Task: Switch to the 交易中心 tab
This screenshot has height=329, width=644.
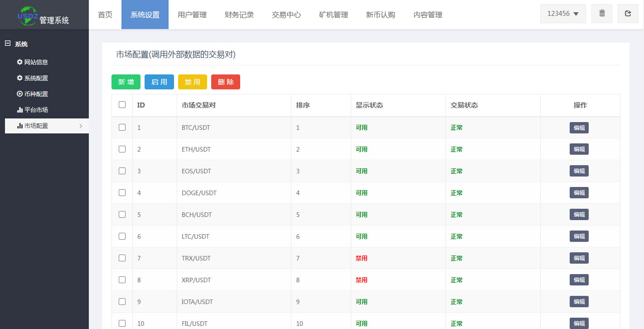Action: (286, 15)
